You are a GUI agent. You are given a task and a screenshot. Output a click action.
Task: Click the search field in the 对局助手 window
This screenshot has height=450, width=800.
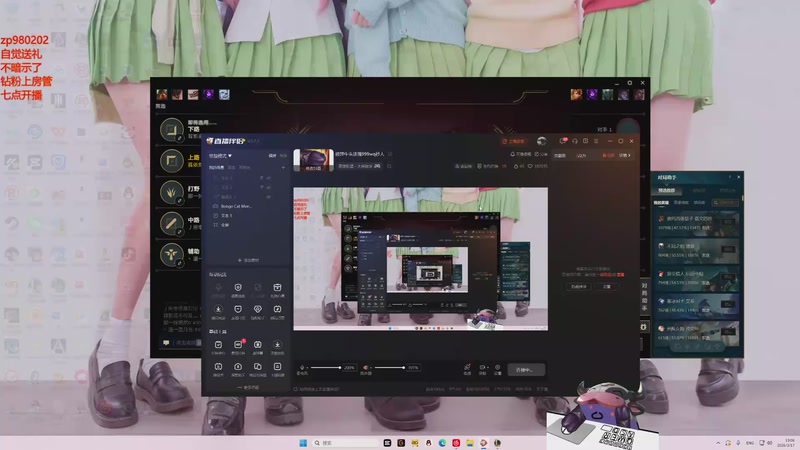coord(725,203)
